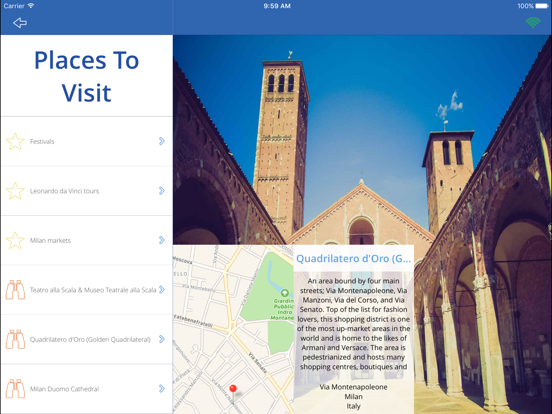Open Milan markets chevron arrow
Screen dimensions: 552x414
(162, 240)
